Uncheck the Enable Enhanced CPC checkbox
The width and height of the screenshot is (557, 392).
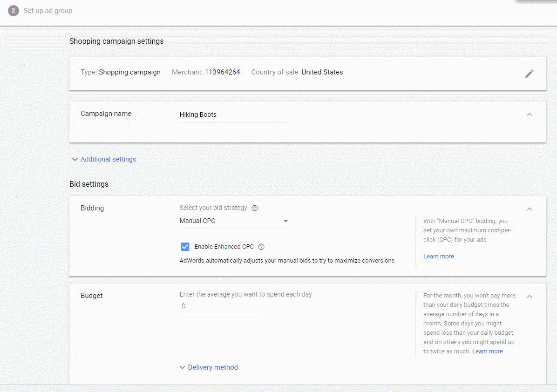[x=185, y=247]
